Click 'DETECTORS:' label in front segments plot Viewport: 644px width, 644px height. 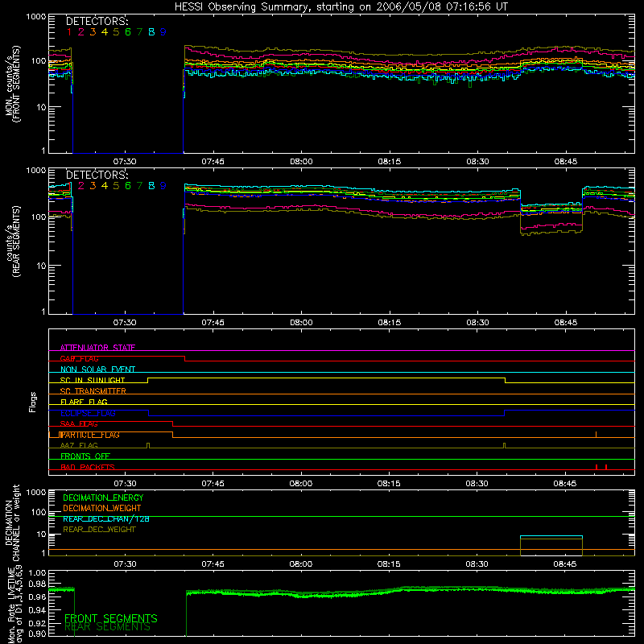click(97, 21)
